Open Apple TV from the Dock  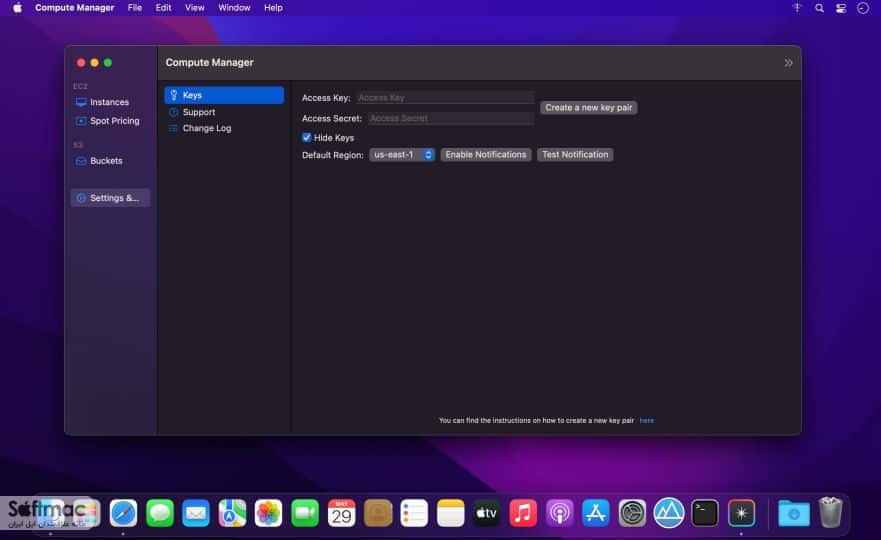[x=487, y=513]
